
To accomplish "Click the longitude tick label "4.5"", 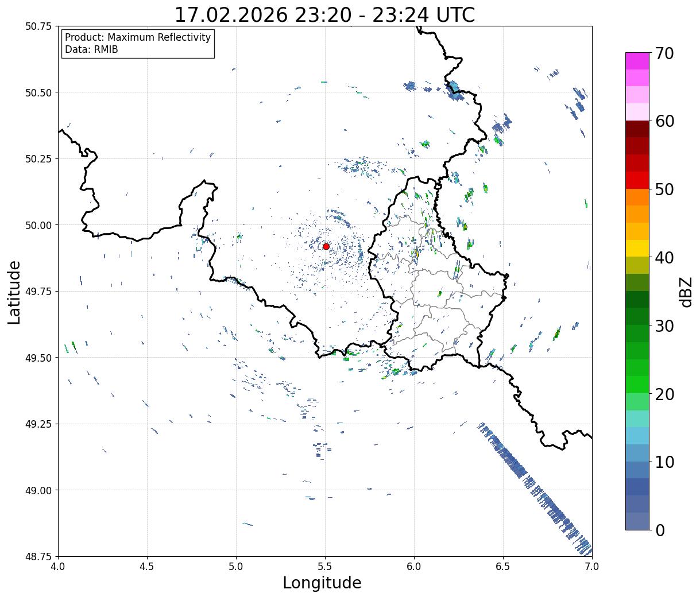I will coord(147,567).
